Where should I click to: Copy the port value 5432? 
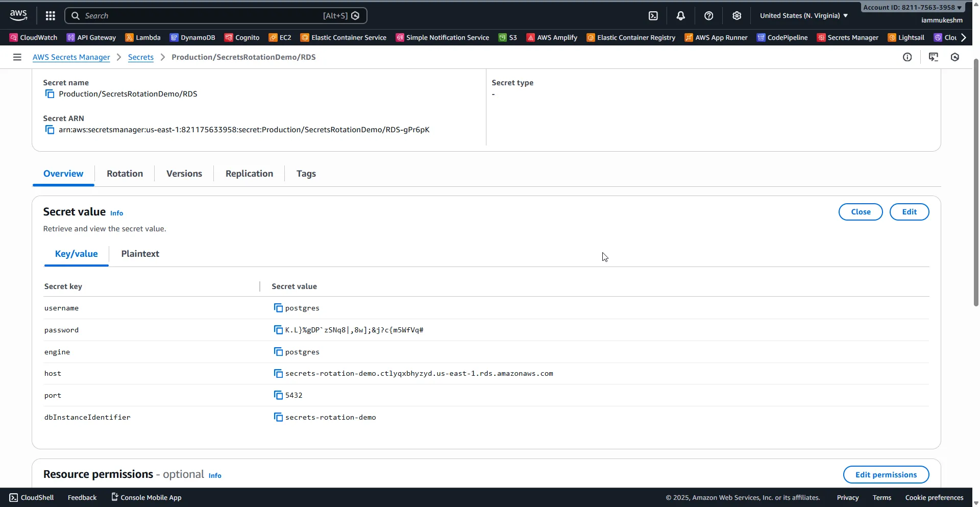click(278, 395)
